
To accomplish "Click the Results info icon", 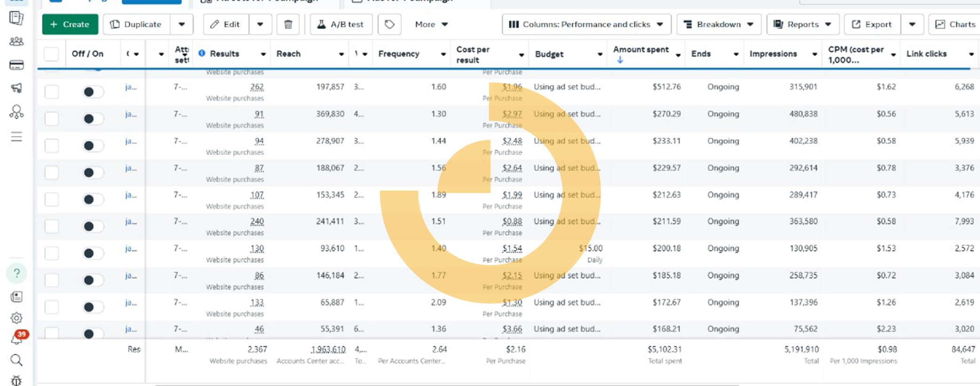I will click(202, 53).
